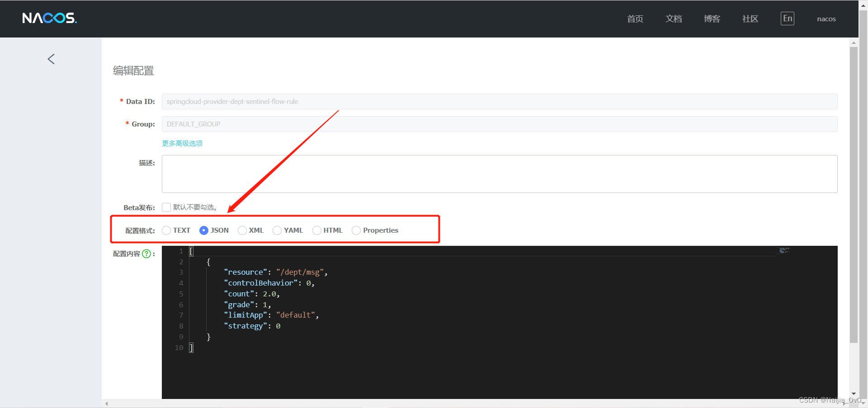
Task: Select the YAML format radio button
Action: 277,230
